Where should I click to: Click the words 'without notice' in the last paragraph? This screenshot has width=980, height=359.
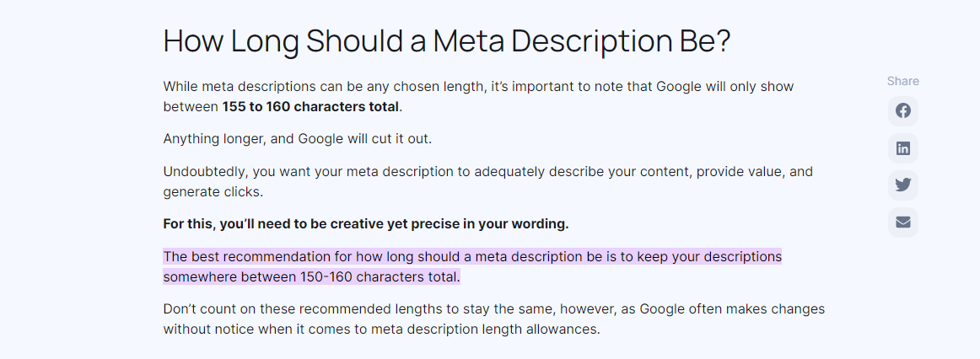(205, 330)
